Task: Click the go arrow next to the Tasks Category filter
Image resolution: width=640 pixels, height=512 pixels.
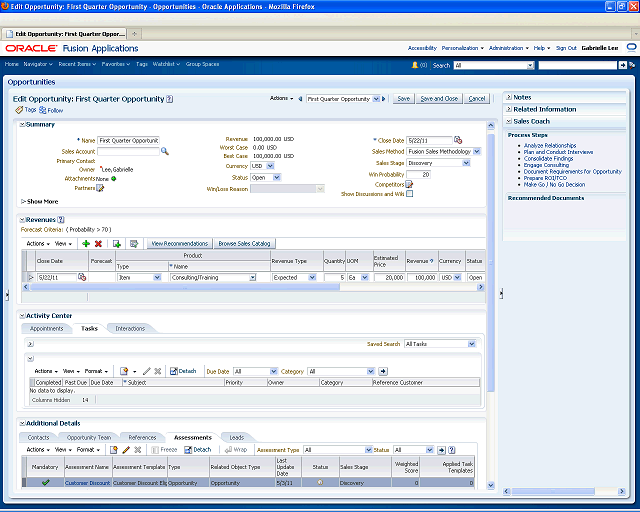Action: (x=383, y=372)
